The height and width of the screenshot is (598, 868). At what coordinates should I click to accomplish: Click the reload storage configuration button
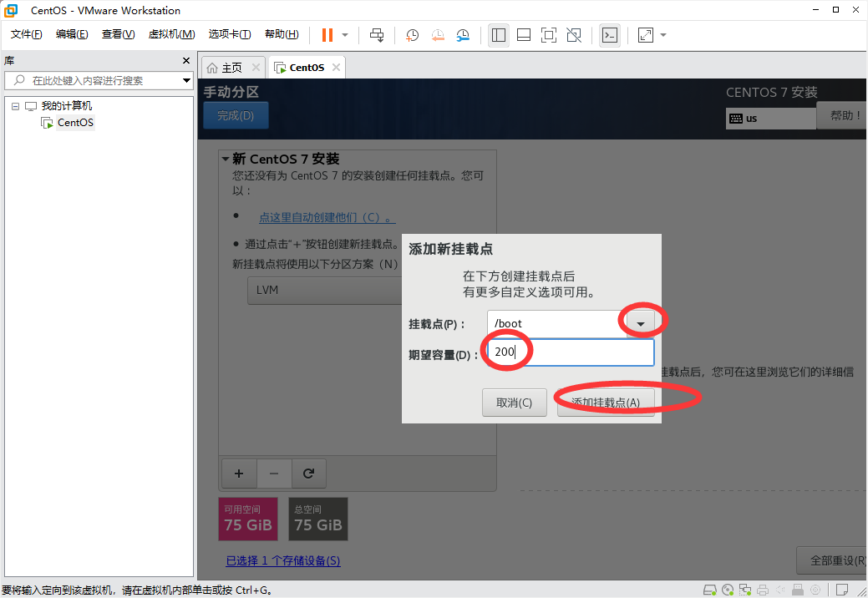click(x=308, y=474)
